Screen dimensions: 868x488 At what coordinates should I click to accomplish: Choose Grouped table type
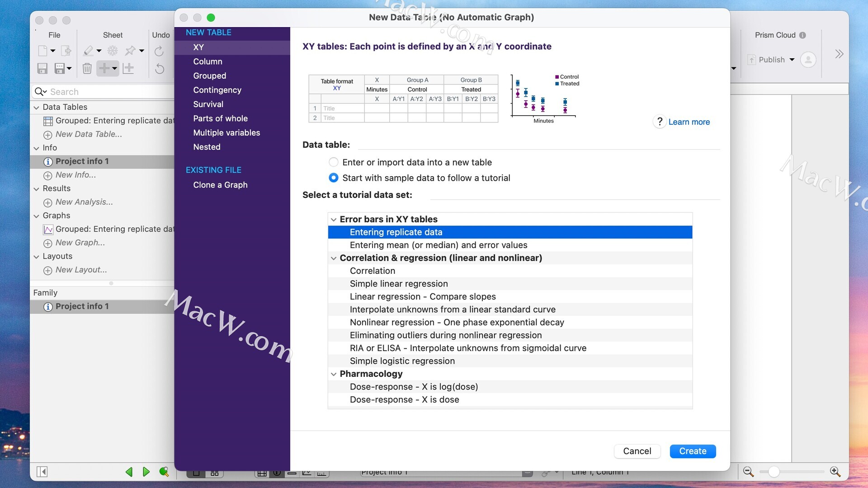tap(232, 76)
